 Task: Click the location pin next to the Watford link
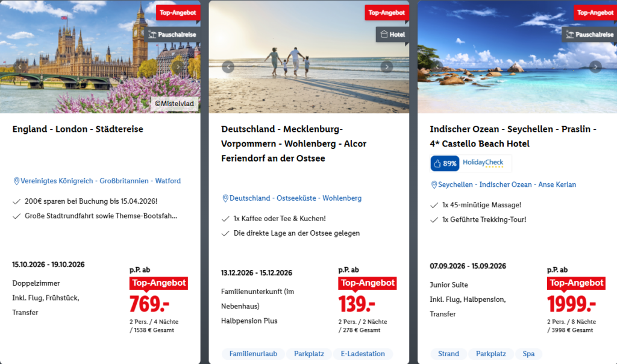click(x=15, y=181)
